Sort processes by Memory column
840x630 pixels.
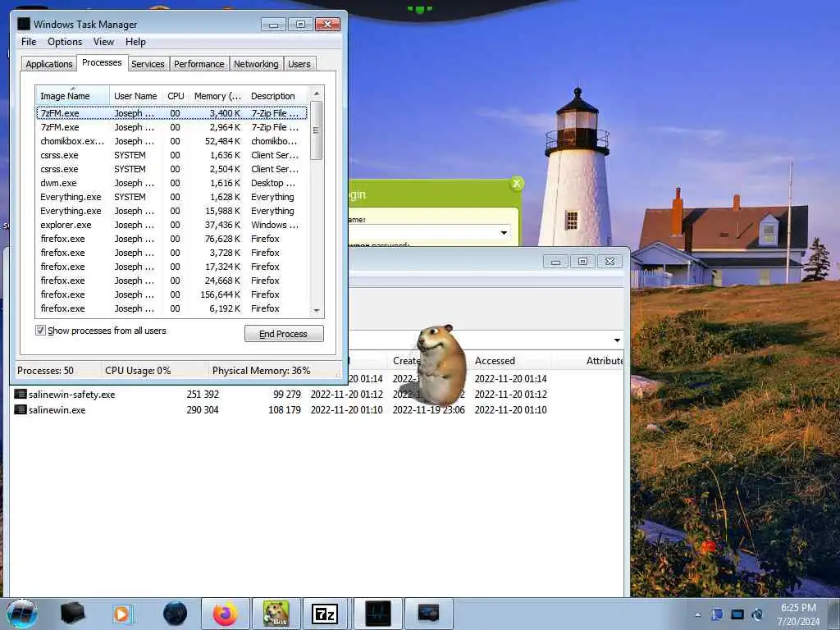tap(217, 96)
